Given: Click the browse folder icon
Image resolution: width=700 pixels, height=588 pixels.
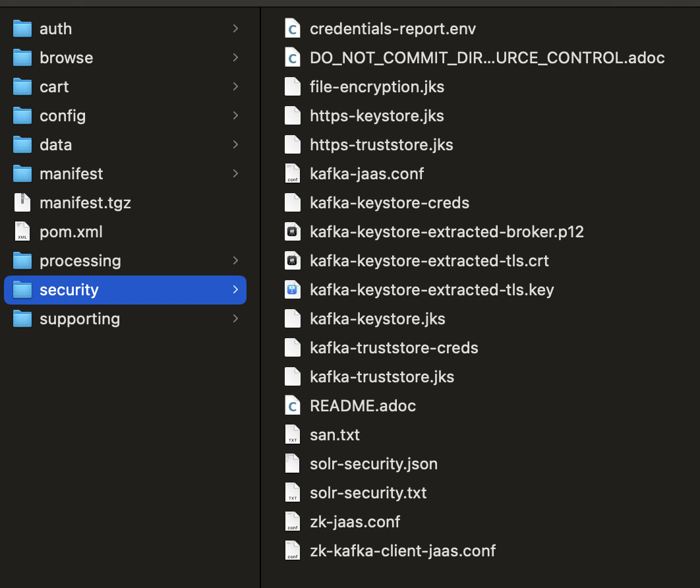Looking at the screenshot, I should point(22,58).
